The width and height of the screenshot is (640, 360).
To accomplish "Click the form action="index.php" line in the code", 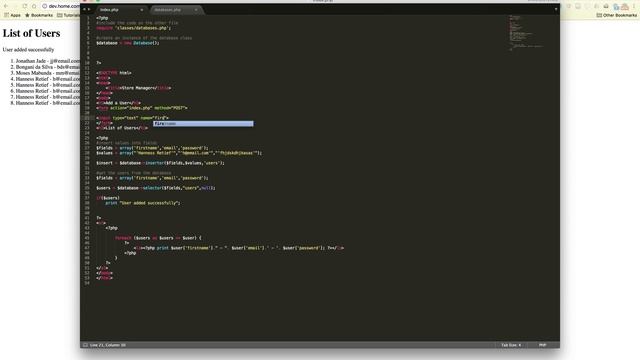I will pyautogui.click(x=142, y=108).
